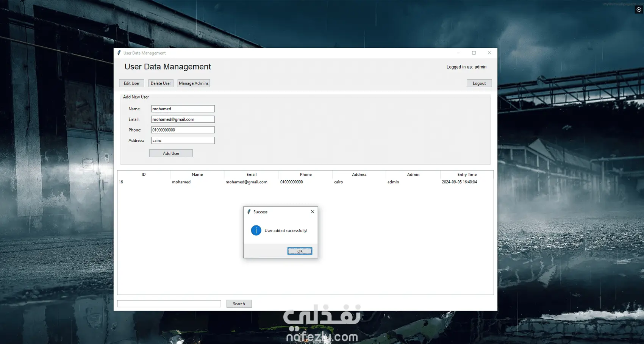
Task: Click the feather icon in Success dialog title
Action: pyautogui.click(x=249, y=212)
